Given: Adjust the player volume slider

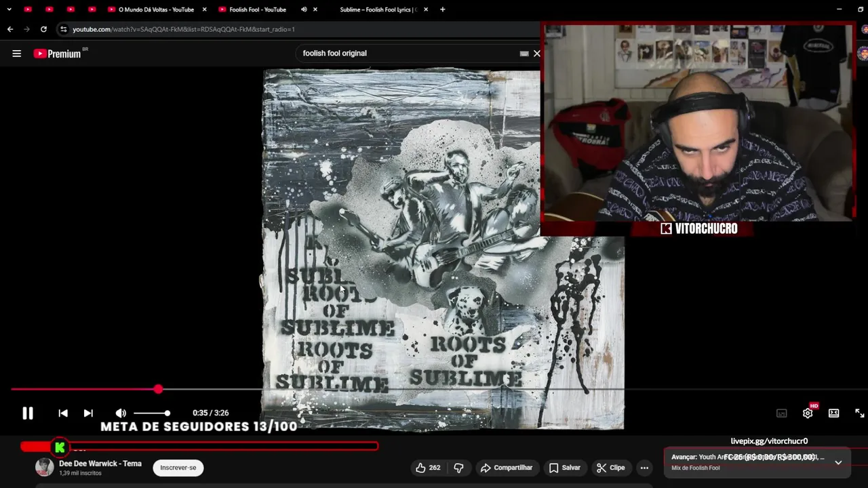Looking at the screenshot, I should (151, 413).
